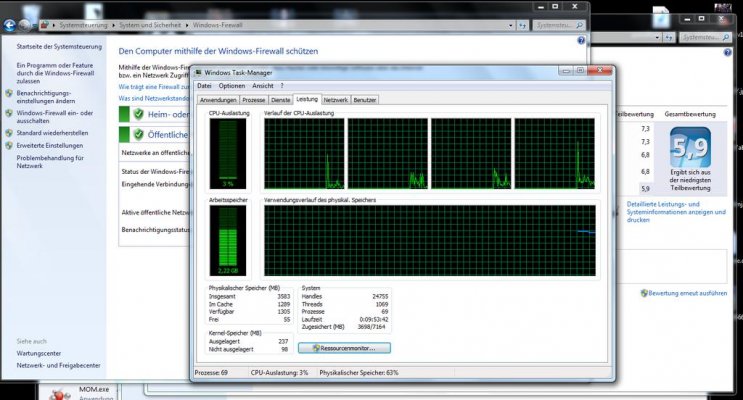Click green shield icon next to Heim- network
Screen dimensions: 743x400
point(138,114)
